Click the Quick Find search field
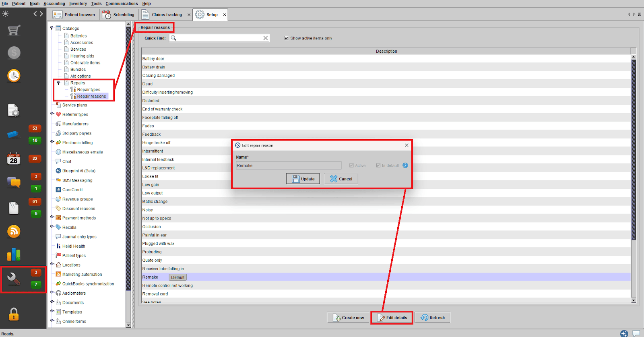The width and height of the screenshot is (644, 337). (219, 38)
